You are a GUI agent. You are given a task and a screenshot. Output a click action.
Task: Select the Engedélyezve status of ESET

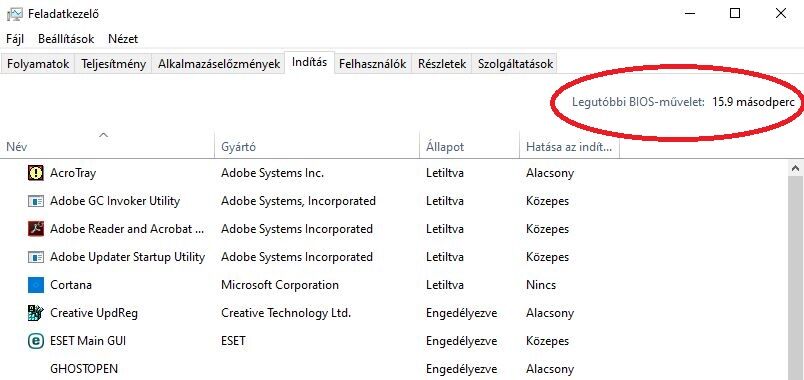click(x=461, y=341)
